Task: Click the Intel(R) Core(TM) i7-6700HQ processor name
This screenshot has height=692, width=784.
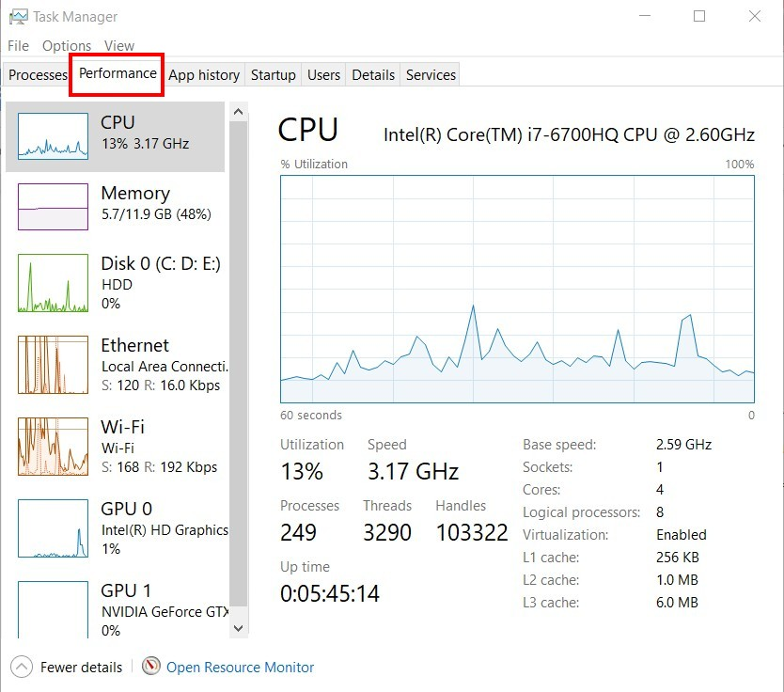Action: [569, 134]
